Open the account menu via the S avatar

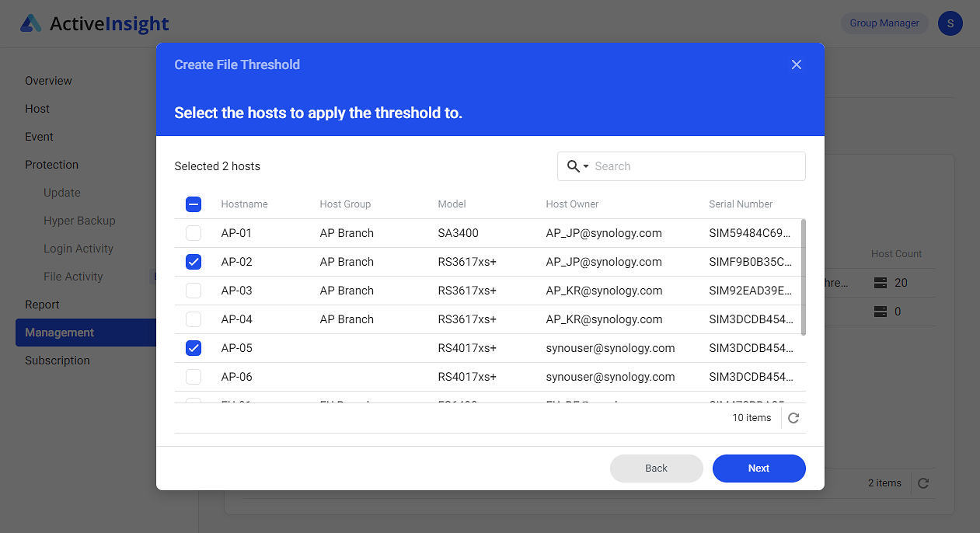(950, 23)
